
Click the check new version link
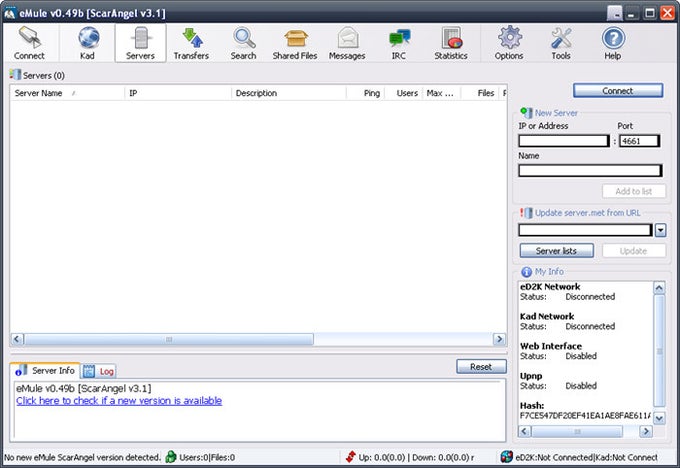click(119, 401)
